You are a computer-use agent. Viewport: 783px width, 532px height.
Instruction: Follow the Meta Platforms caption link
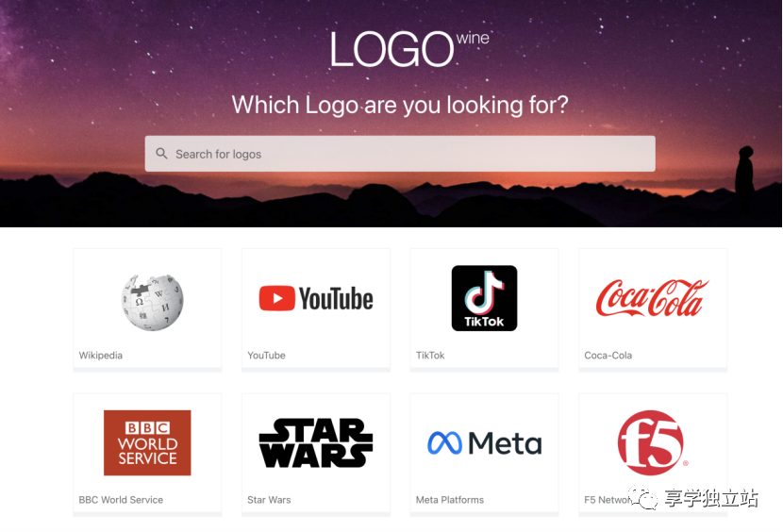tap(449, 500)
